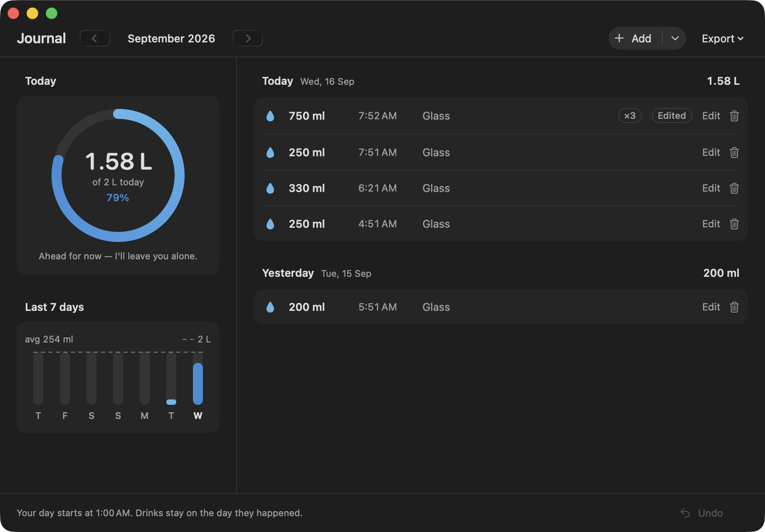The height and width of the screenshot is (532, 765).
Task: Click the water drop icon for 750 ml
Action: coord(270,116)
